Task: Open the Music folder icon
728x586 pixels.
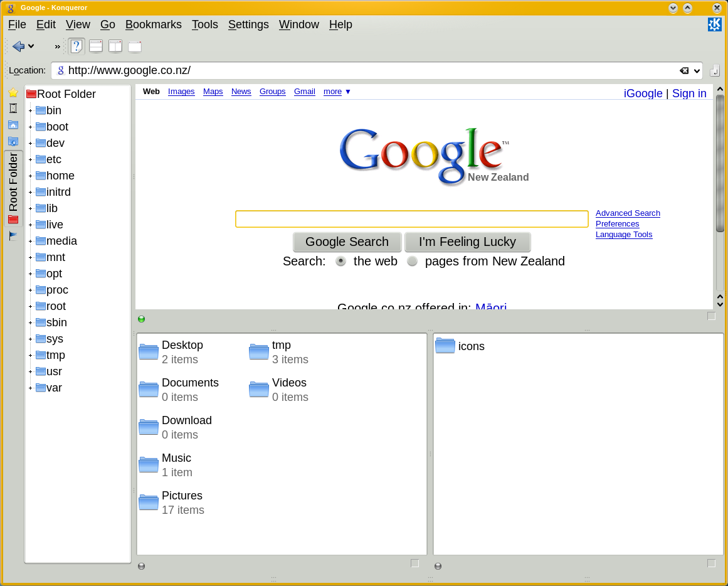Action: (x=149, y=465)
